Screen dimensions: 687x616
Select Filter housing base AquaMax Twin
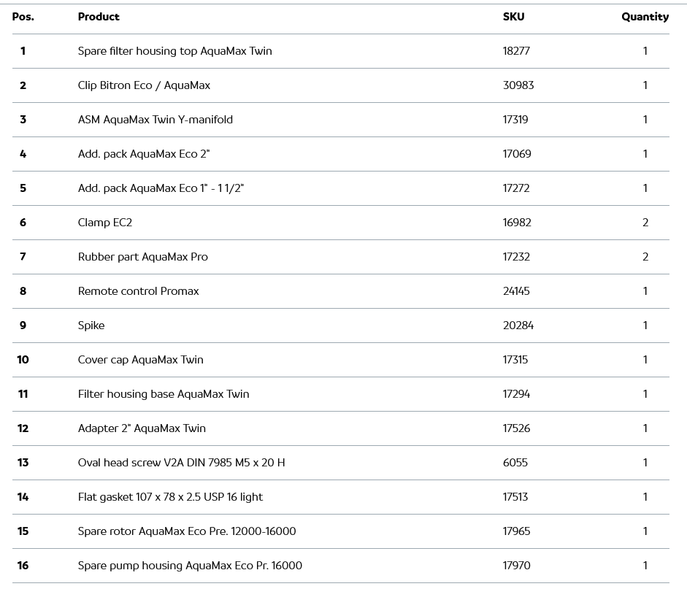pos(164,394)
